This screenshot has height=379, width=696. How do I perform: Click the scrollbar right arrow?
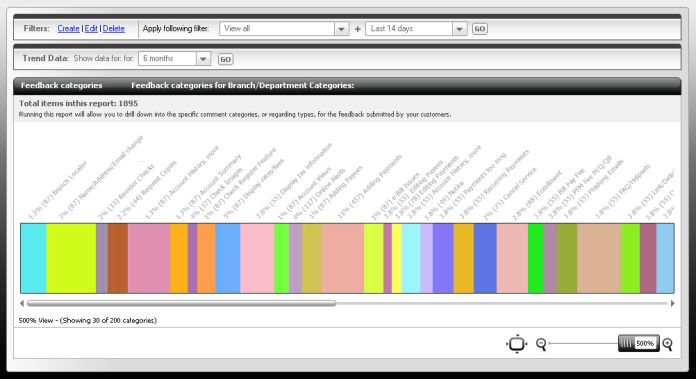coord(672,303)
